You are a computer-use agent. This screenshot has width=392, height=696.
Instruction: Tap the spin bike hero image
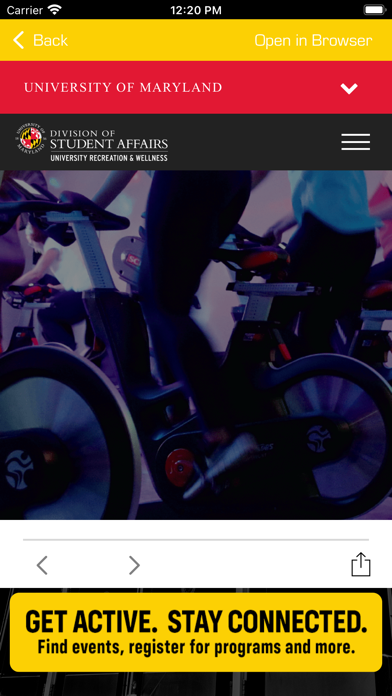[196, 345]
